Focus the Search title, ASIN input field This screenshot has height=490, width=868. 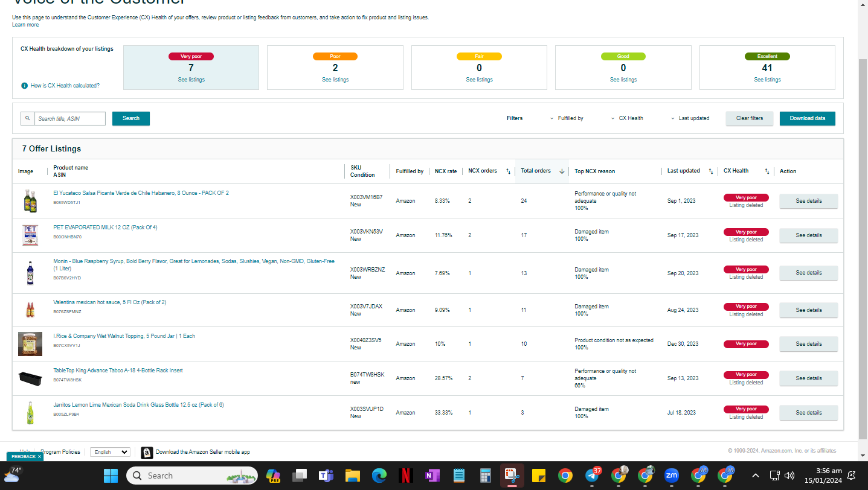pyautogui.click(x=70, y=118)
